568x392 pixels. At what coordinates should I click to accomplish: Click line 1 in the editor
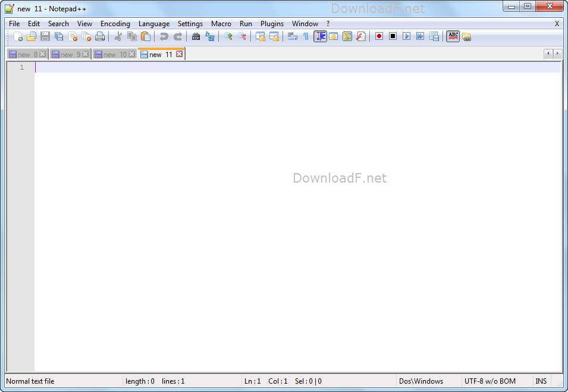point(297,67)
